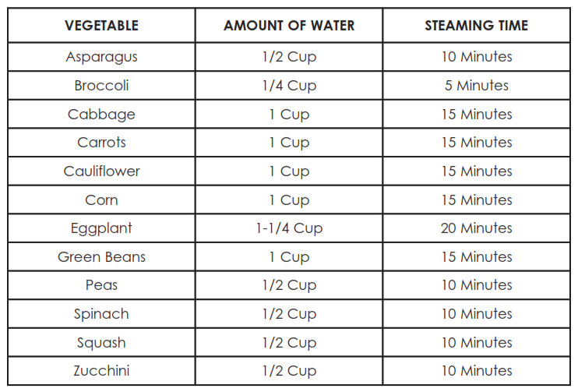The image size is (578, 392).
Task: Select the AMOUNT OF WATER header
Action: [x=289, y=26]
